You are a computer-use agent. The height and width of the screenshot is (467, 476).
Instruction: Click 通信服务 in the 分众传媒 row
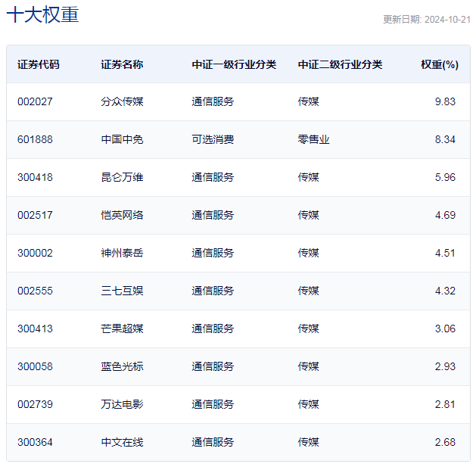pos(213,101)
